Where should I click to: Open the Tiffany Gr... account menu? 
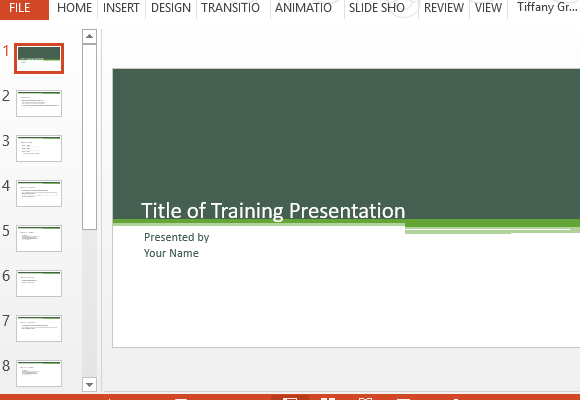(547, 7)
